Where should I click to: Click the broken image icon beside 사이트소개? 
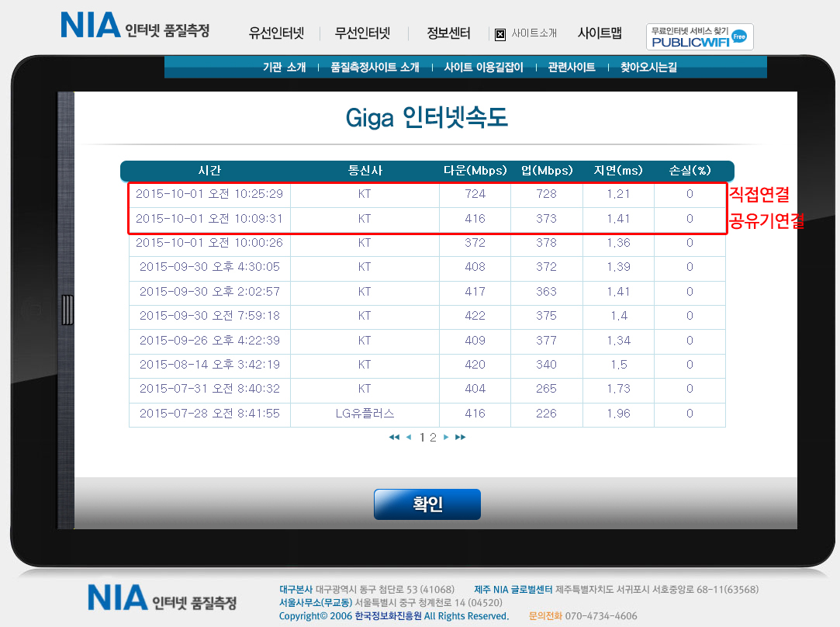500,34
